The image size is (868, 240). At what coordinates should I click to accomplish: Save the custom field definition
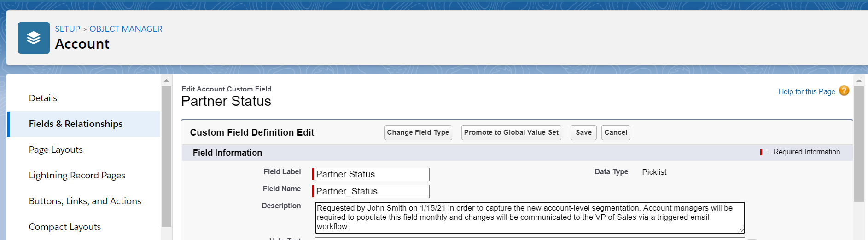(x=583, y=132)
